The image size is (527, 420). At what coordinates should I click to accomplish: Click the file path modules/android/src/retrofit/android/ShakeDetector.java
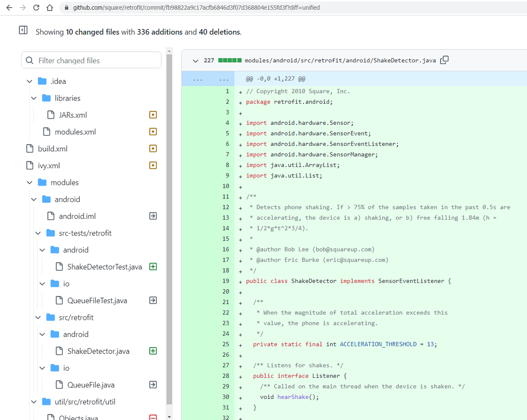[340, 60]
